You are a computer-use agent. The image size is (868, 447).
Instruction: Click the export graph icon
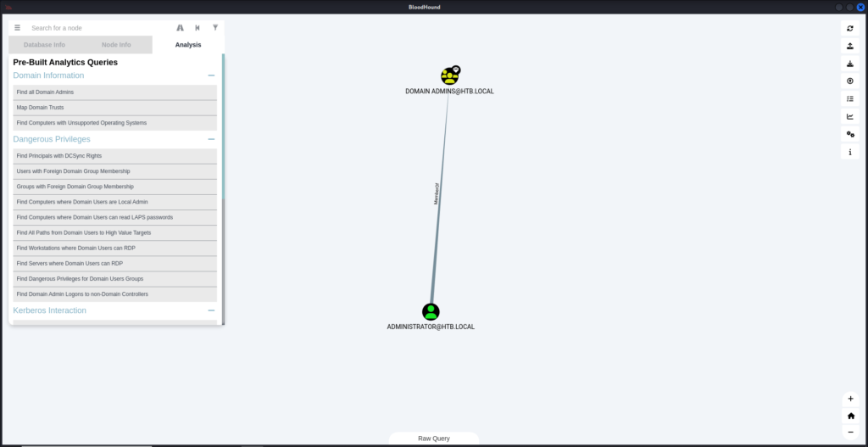click(850, 46)
